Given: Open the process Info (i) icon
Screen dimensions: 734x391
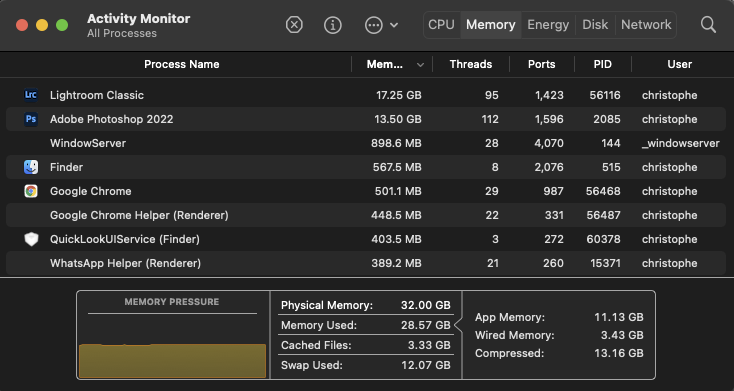Looking at the screenshot, I should 333,25.
